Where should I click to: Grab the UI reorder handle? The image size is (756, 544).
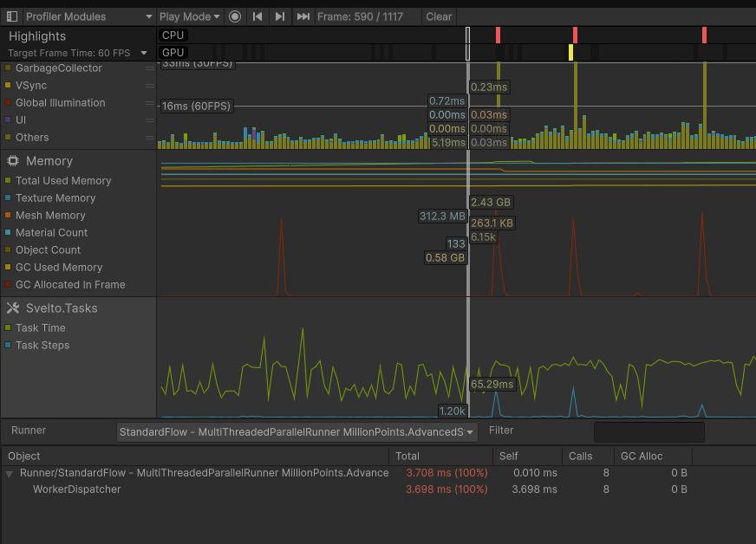pyautogui.click(x=150, y=120)
